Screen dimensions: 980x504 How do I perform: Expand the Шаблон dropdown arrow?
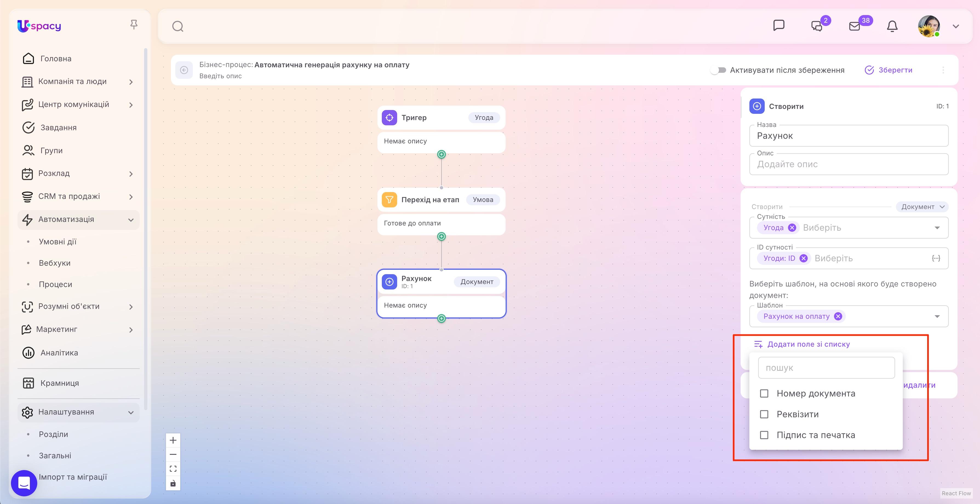(x=937, y=317)
